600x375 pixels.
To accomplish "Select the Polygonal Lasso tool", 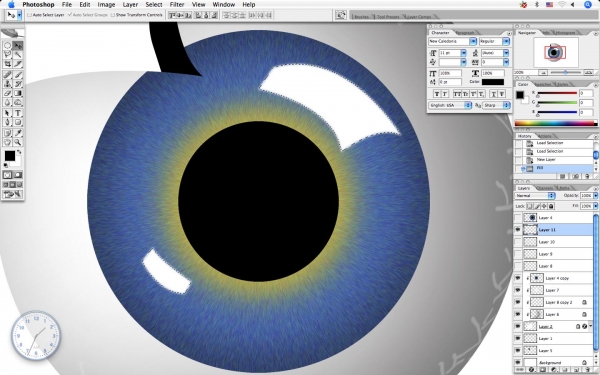I will coord(7,55).
